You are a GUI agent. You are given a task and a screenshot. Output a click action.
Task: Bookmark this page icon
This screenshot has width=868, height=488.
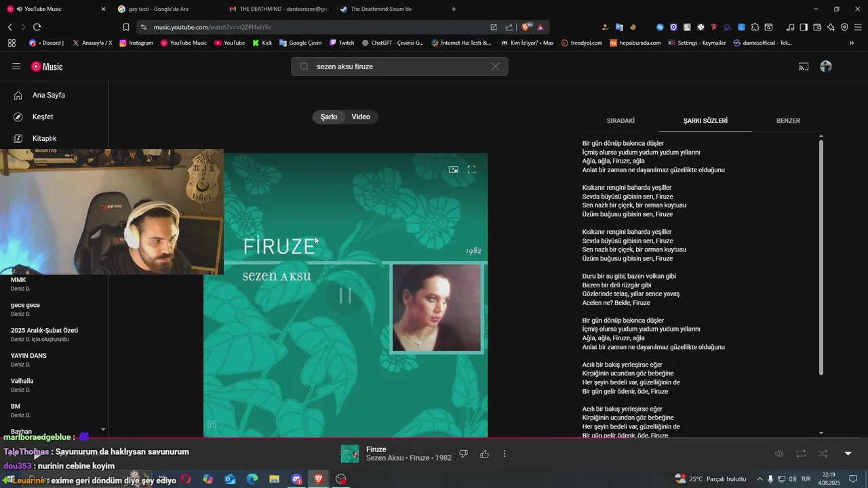126,27
